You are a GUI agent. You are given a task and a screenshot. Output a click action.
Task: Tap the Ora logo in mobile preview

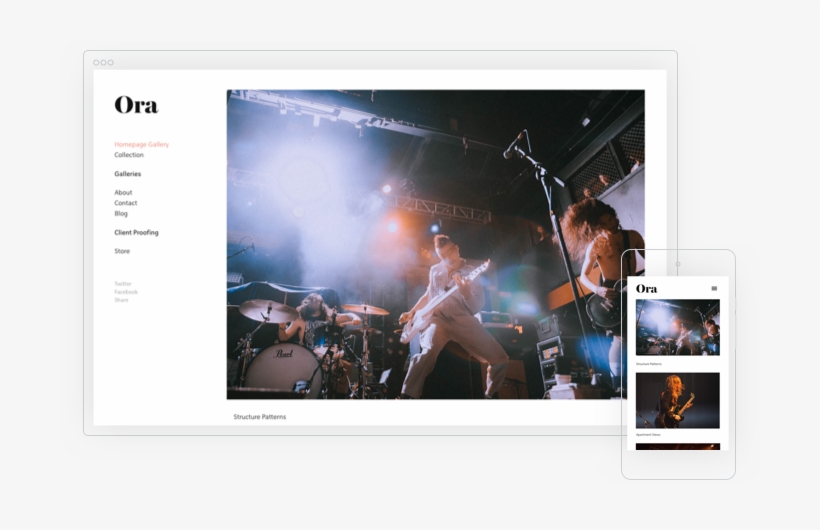pos(647,288)
